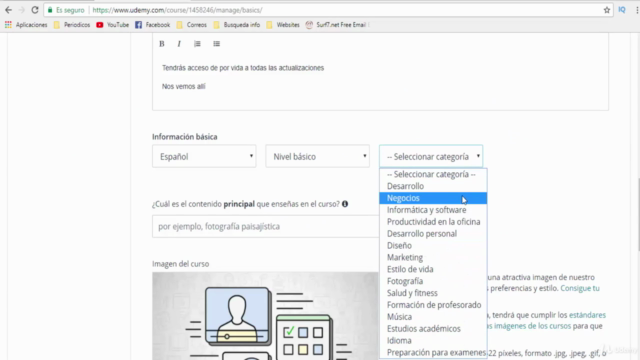The width and height of the screenshot is (640, 360).
Task: Select Idioma category option
Action: pos(433,340)
